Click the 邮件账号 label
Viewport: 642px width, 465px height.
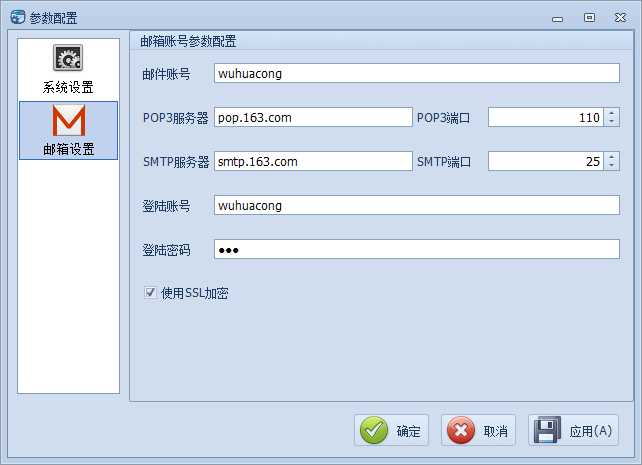166,74
